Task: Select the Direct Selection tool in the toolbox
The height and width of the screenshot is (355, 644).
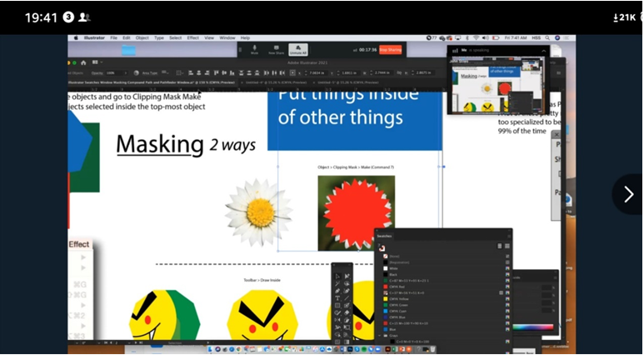Action: 348,275
